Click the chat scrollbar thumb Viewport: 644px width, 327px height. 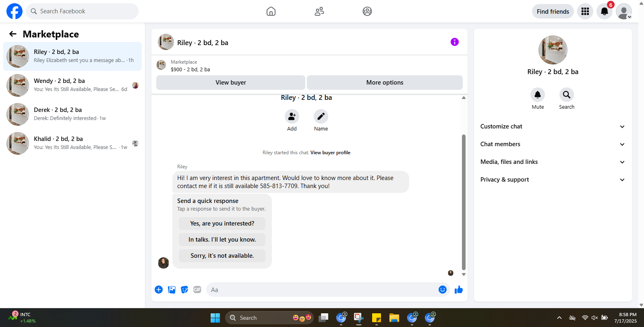pyautogui.click(x=464, y=202)
